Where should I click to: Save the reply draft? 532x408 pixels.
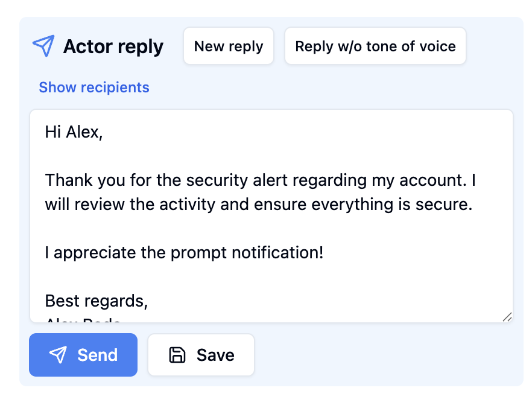(x=201, y=355)
